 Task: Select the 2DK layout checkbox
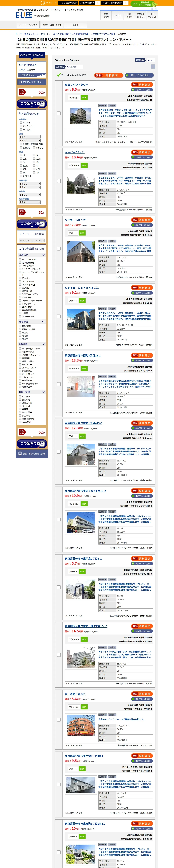coord(34,162)
